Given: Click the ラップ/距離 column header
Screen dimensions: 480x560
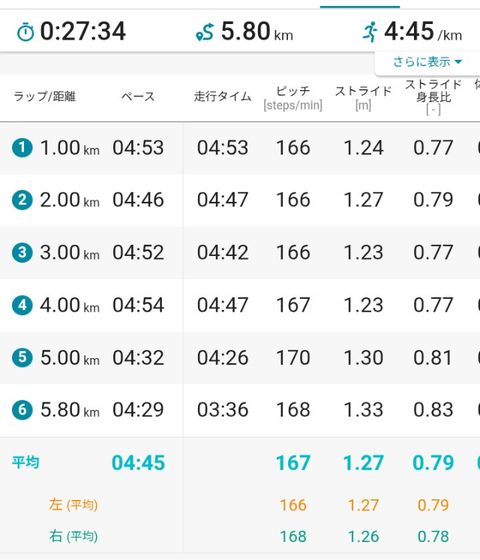Looking at the screenshot, I should click(45, 96).
